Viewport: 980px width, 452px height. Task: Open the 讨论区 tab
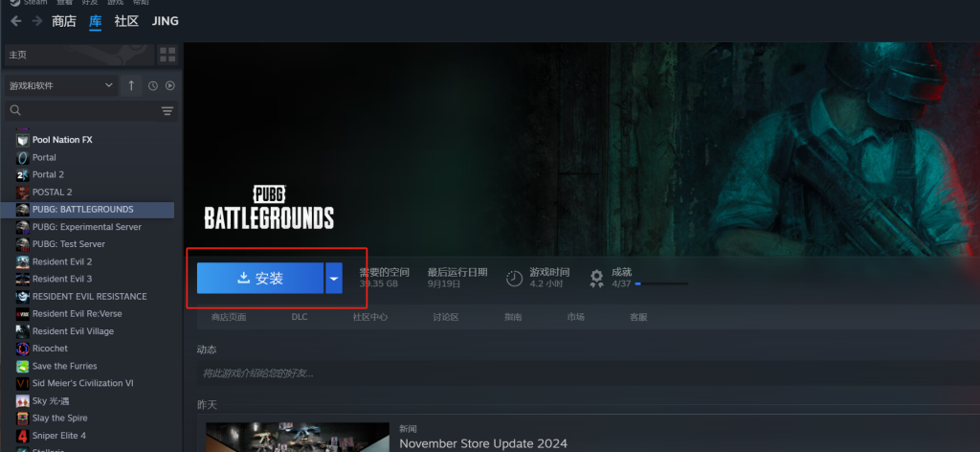(x=446, y=317)
